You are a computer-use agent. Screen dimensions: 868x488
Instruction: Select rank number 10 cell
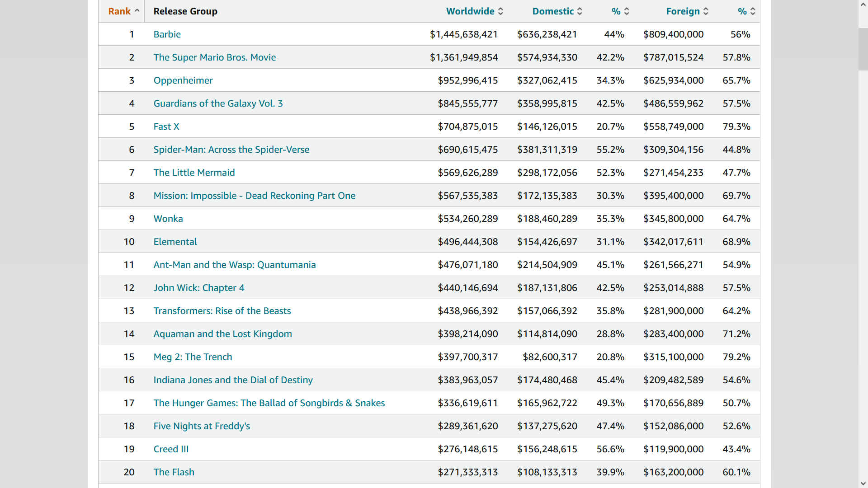[x=129, y=242]
